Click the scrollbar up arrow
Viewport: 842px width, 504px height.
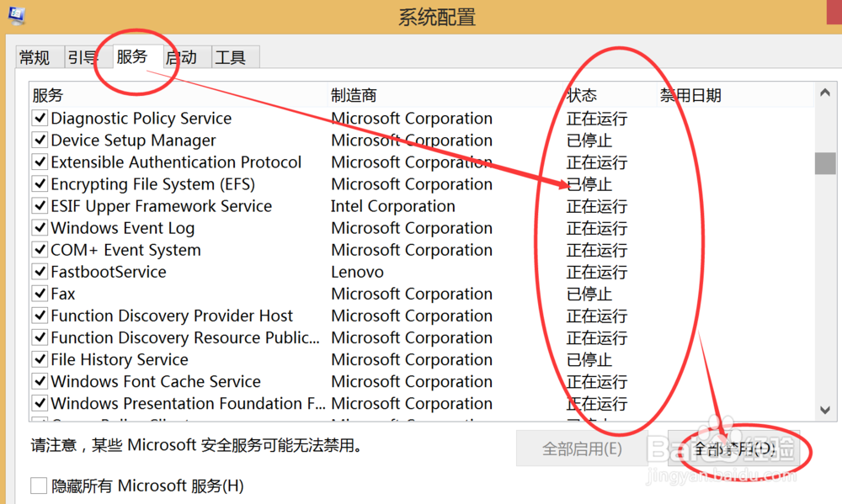pos(825,93)
